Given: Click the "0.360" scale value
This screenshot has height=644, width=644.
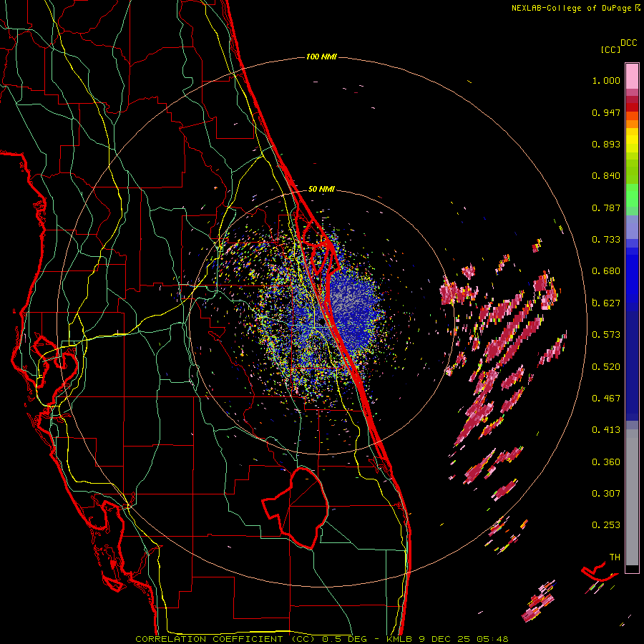Looking at the screenshot, I should [x=606, y=462].
